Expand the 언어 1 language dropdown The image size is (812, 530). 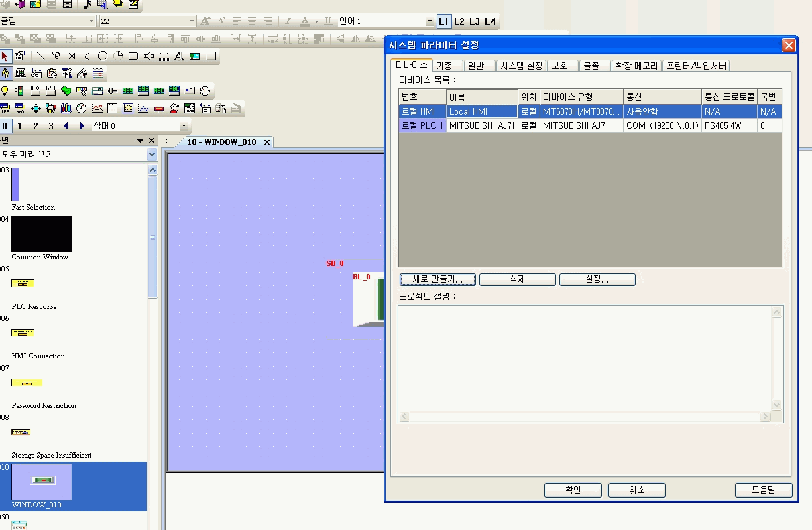coord(430,21)
